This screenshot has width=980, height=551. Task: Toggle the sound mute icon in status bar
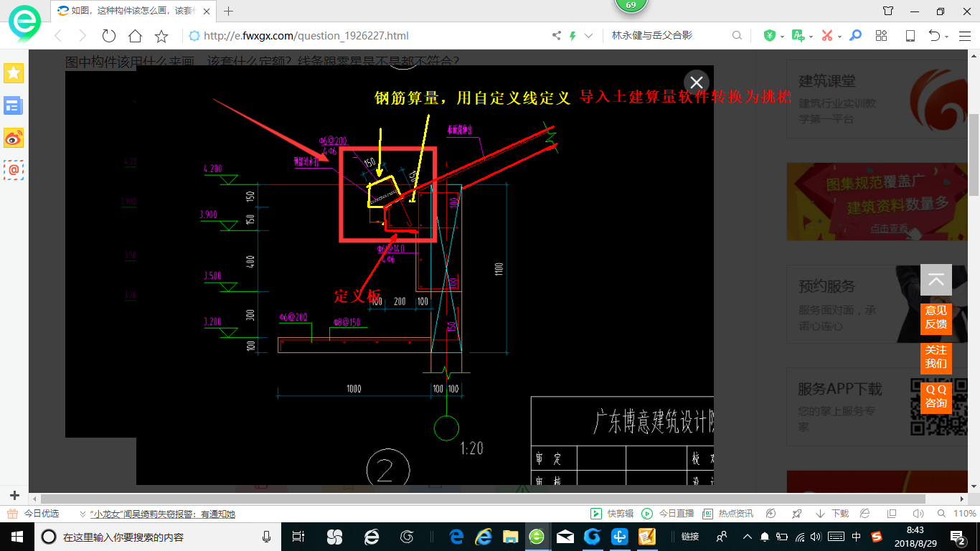pyautogui.click(x=918, y=514)
